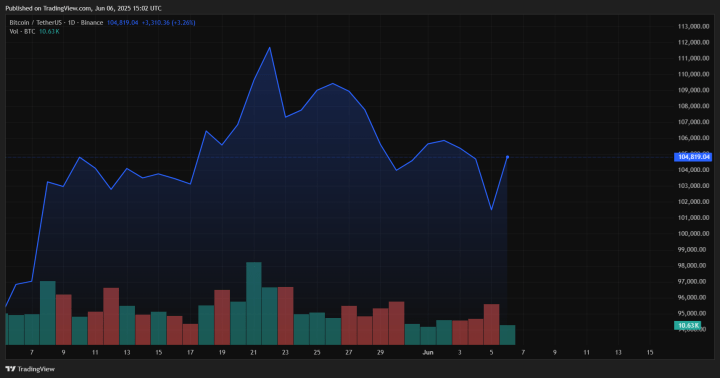Viewport: 720px width, 378px height.
Task: Click the +3,310.36 (+3.26%) change value
Action: (x=169, y=23)
